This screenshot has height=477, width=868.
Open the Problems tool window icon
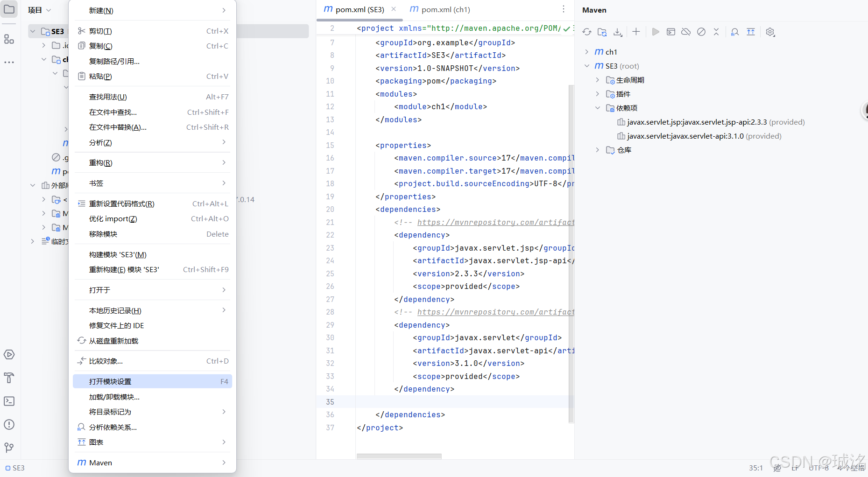[9, 425]
